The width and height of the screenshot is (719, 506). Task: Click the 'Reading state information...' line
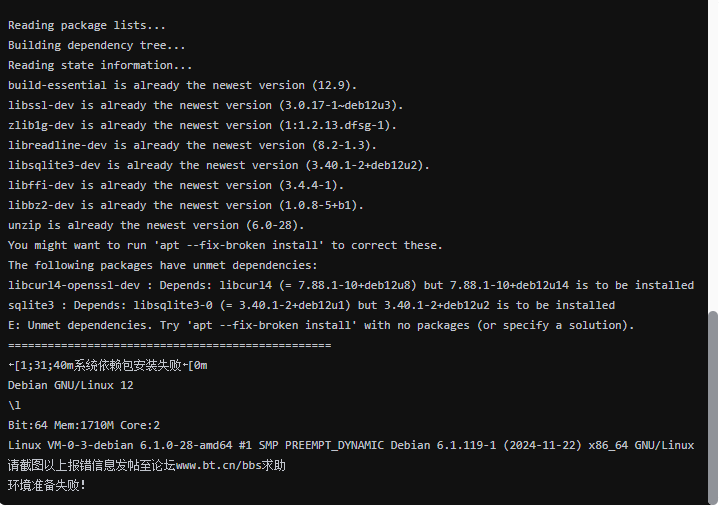tap(100, 65)
